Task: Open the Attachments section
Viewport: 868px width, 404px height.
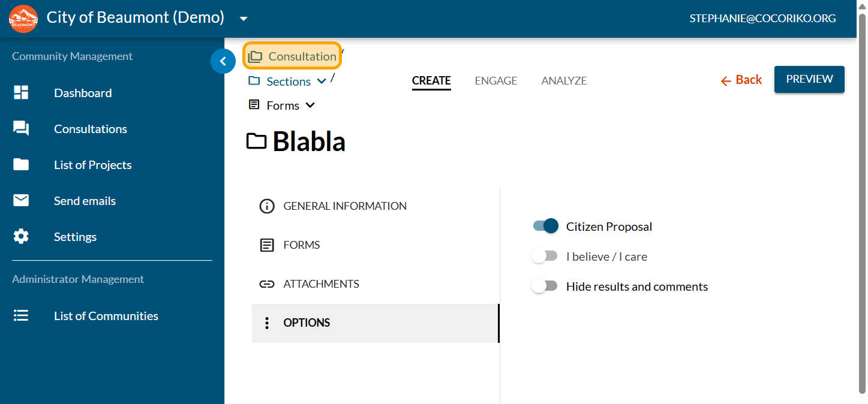Action: (321, 284)
